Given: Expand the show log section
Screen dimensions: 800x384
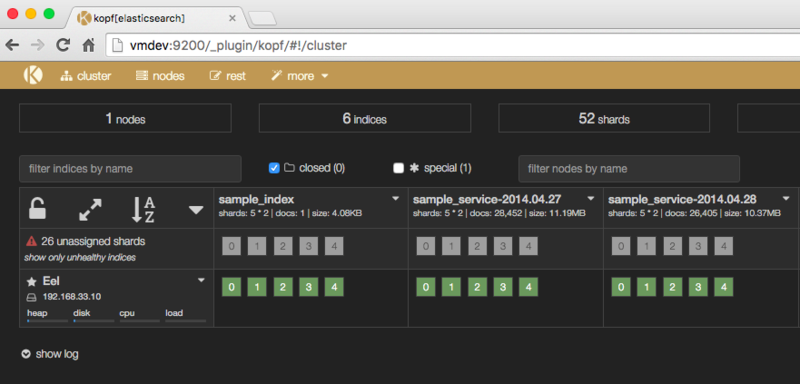Looking at the screenshot, I should (x=50, y=354).
